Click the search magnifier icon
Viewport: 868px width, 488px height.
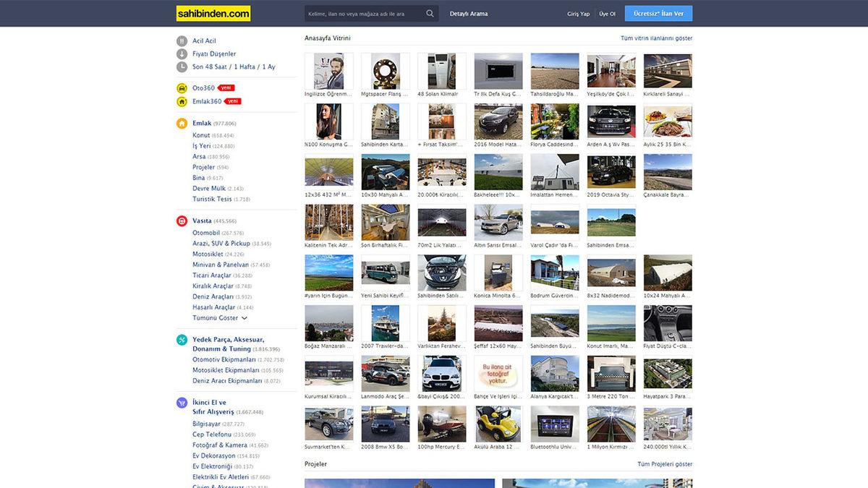430,14
